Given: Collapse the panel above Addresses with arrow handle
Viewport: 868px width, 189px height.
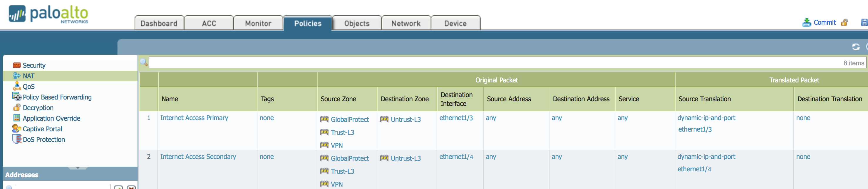Looking at the screenshot, I should [78, 168].
